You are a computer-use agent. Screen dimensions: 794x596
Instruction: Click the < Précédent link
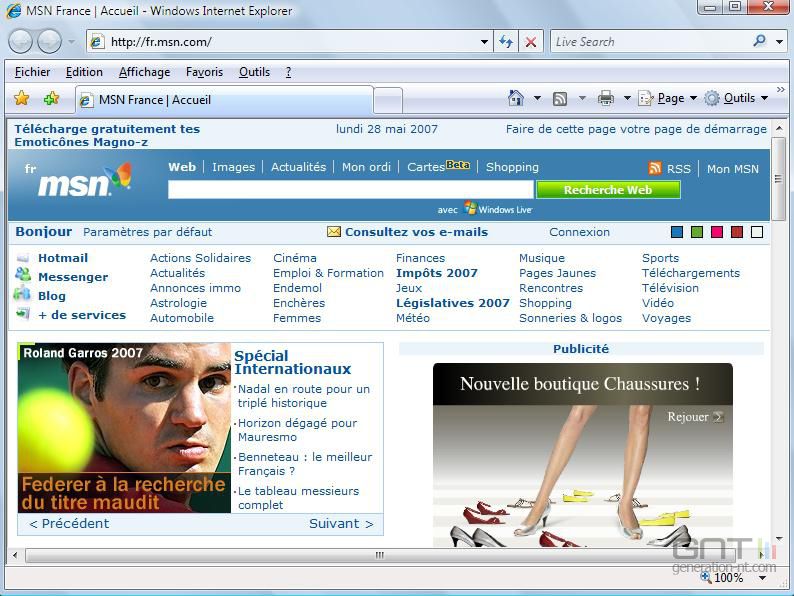click(x=69, y=524)
